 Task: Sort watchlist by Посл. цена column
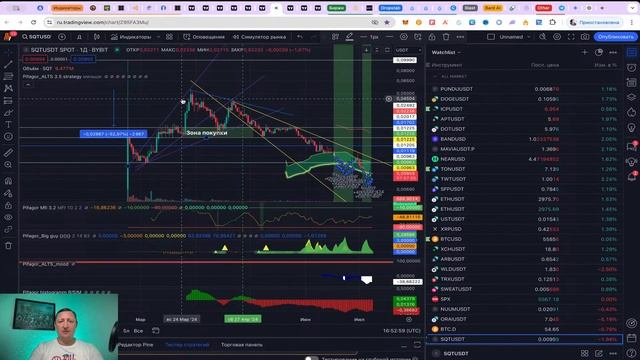click(x=545, y=65)
